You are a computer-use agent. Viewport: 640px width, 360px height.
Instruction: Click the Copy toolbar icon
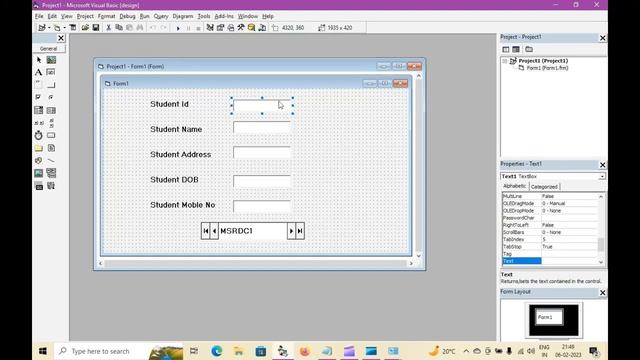tap(119, 28)
